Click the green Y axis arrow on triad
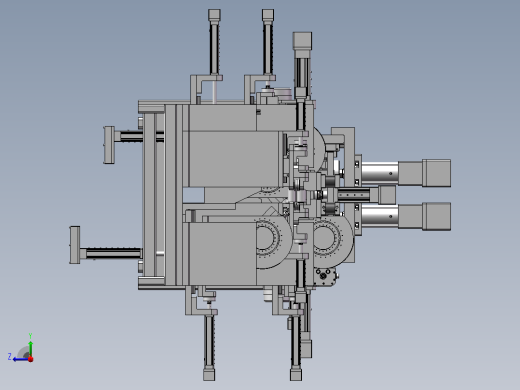 [30, 348]
